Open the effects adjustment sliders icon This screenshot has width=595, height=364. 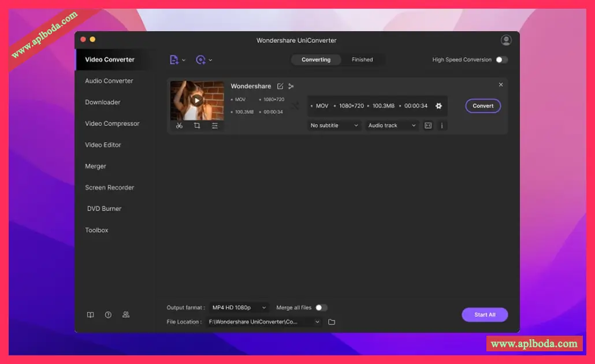[x=215, y=125]
